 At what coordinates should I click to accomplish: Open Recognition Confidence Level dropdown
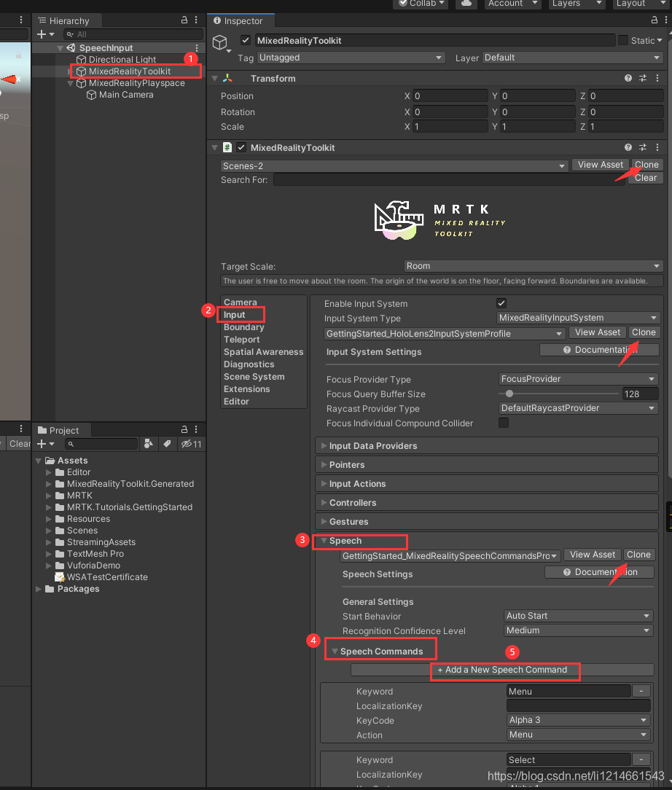click(x=578, y=630)
